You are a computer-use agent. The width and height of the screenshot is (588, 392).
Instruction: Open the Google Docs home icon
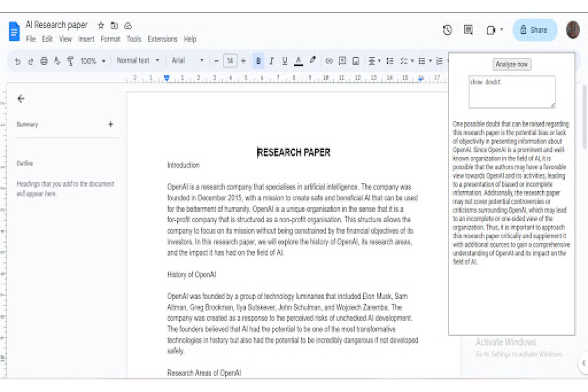[x=14, y=31]
